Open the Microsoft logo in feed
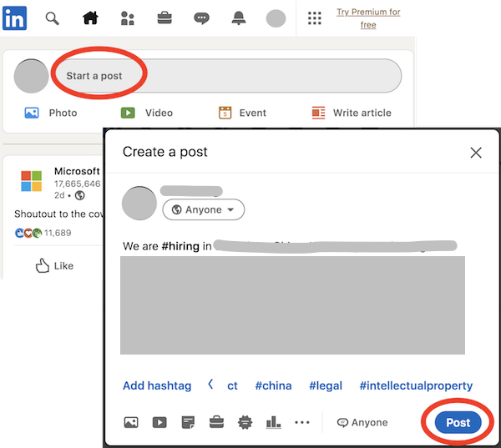Image resolution: width=501 pixels, height=448 pixels. click(x=32, y=181)
